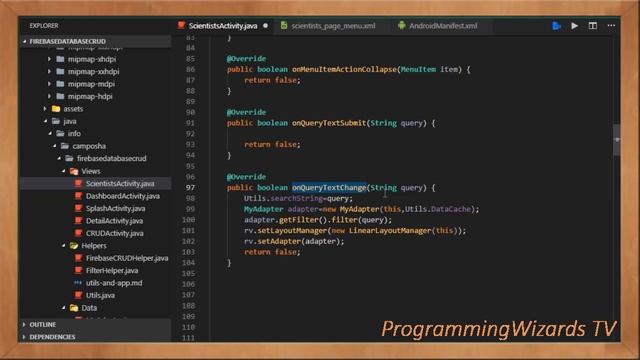640x360 pixels.
Task: Click the Data folder icon
Action: 74,308
